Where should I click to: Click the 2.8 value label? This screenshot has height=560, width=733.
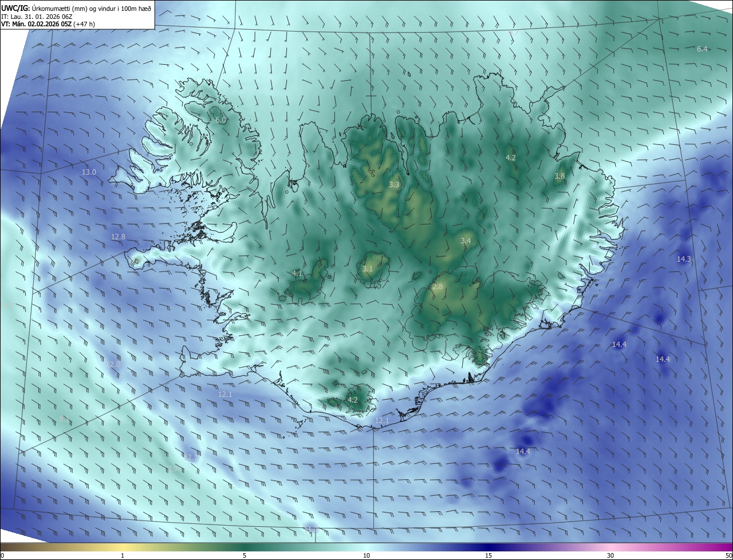coord(438,286)
